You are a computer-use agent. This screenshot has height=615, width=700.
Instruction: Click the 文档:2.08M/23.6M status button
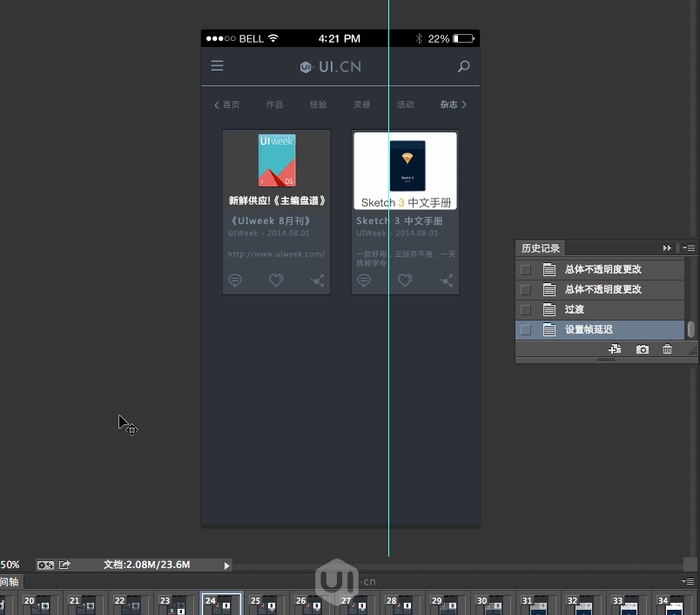tap(122, 564)
